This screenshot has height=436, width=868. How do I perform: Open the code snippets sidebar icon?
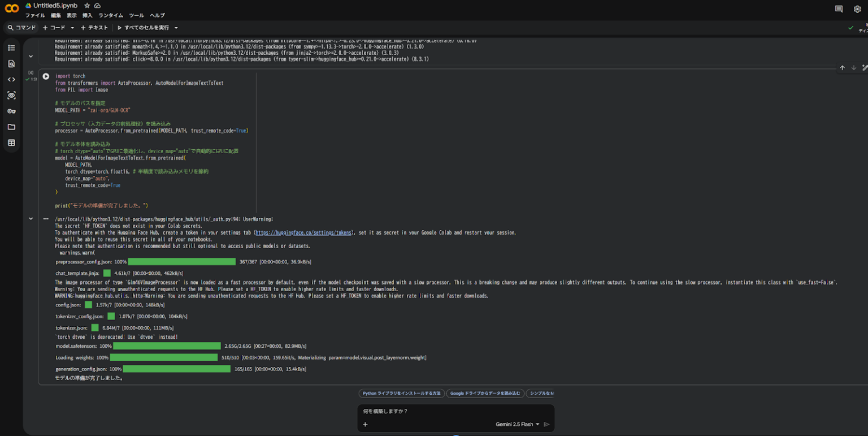point(11,80)
